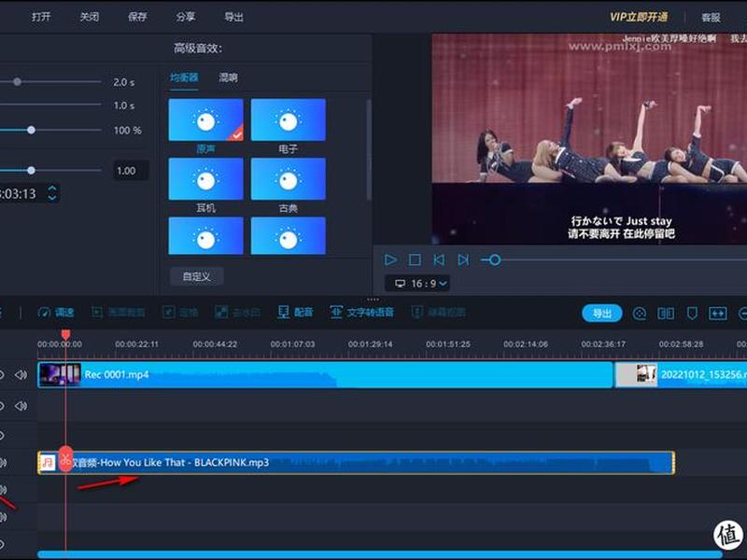Click 导出 in the top menu
Image resolution: width=747 pixels, height=560 pixels.
(234, 17)
